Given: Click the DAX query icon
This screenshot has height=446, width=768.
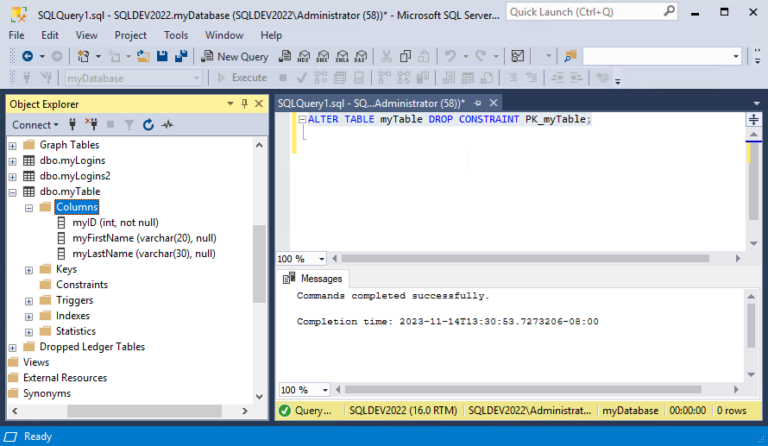Looking at the screenshot, I should coord(360,57).
